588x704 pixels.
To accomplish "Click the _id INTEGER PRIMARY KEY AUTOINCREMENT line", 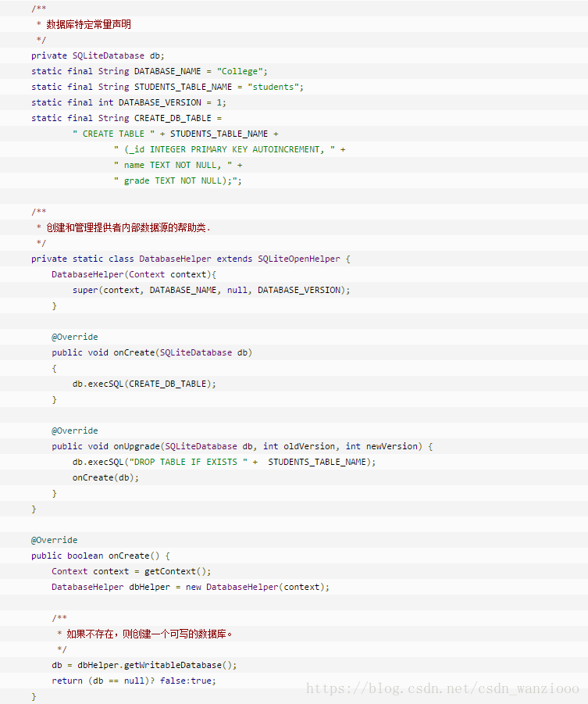I will coord(230,149).
